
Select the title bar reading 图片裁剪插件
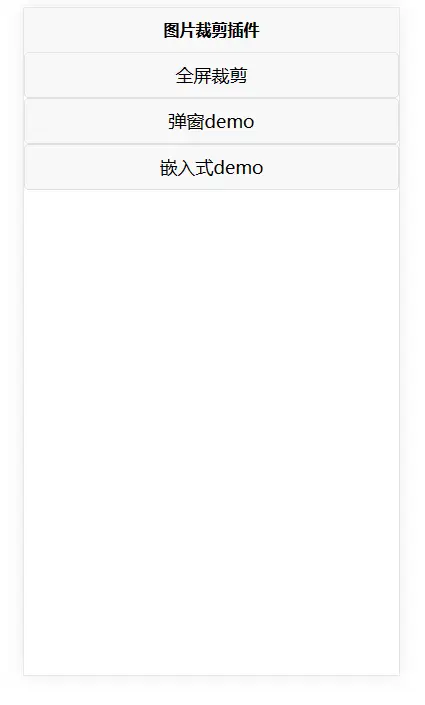coord(211,30)
